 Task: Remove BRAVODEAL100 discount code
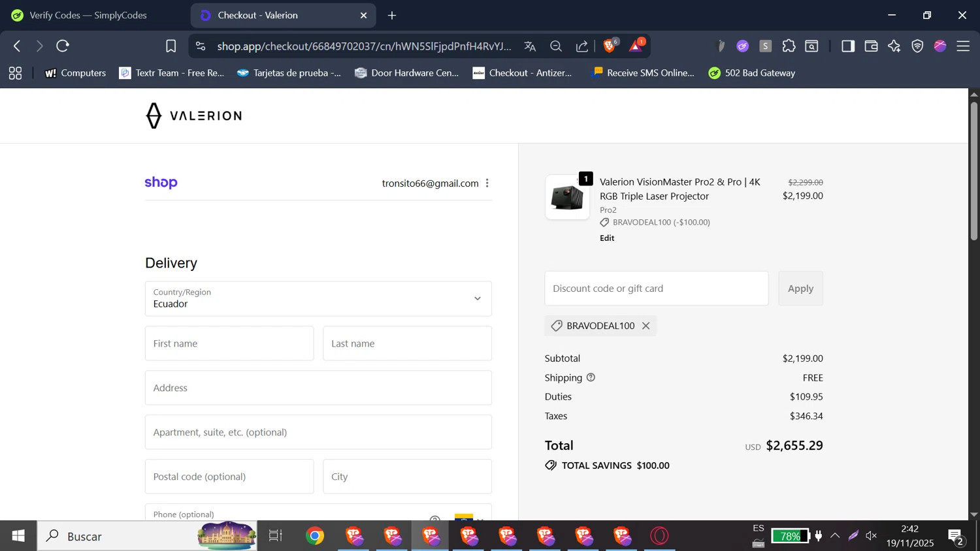645,326
